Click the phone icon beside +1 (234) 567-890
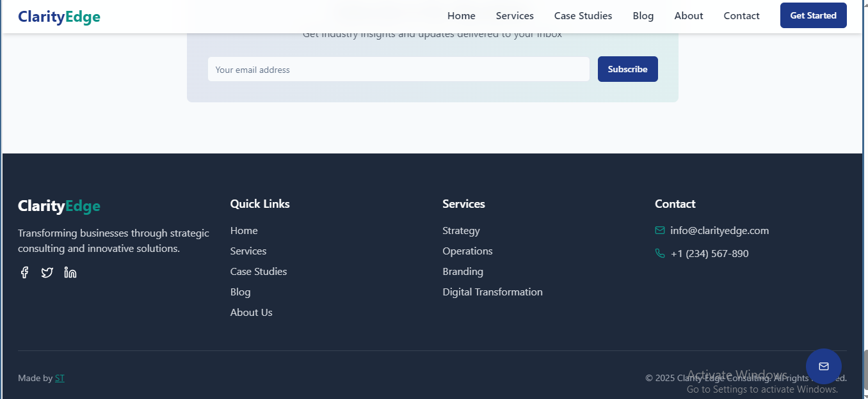868x399 pixels. (660, 253)
